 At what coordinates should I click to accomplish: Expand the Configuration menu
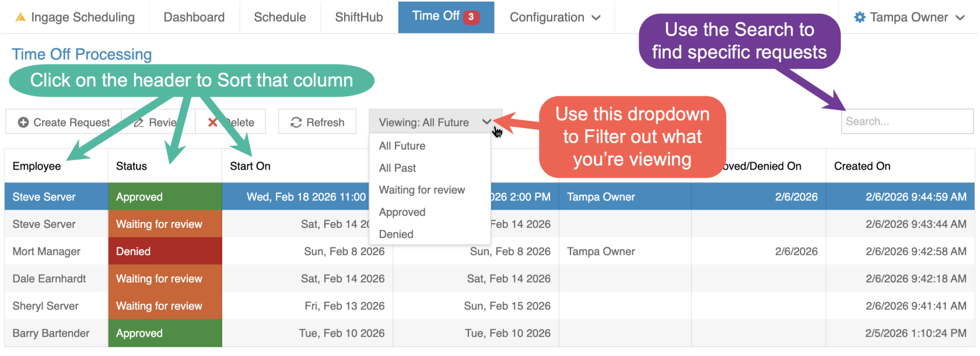(555, 17)
